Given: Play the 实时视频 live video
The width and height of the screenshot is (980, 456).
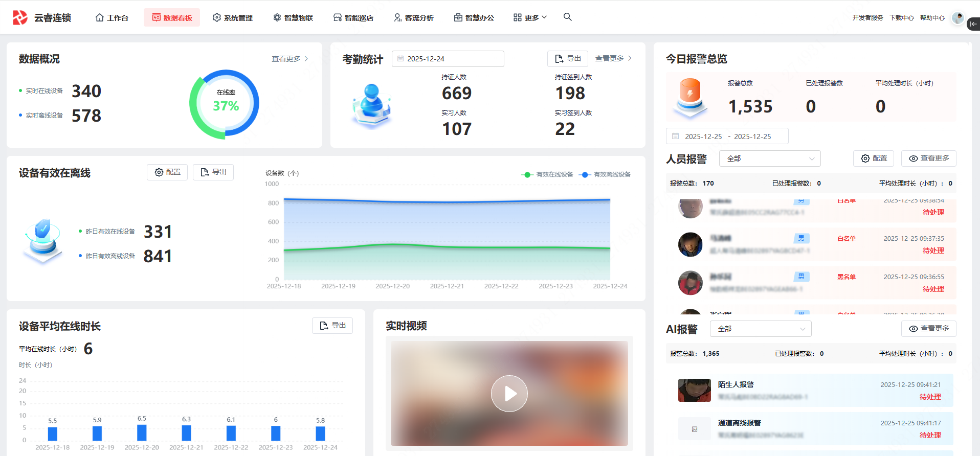Looking at the screenshot, I should point(509,394).
